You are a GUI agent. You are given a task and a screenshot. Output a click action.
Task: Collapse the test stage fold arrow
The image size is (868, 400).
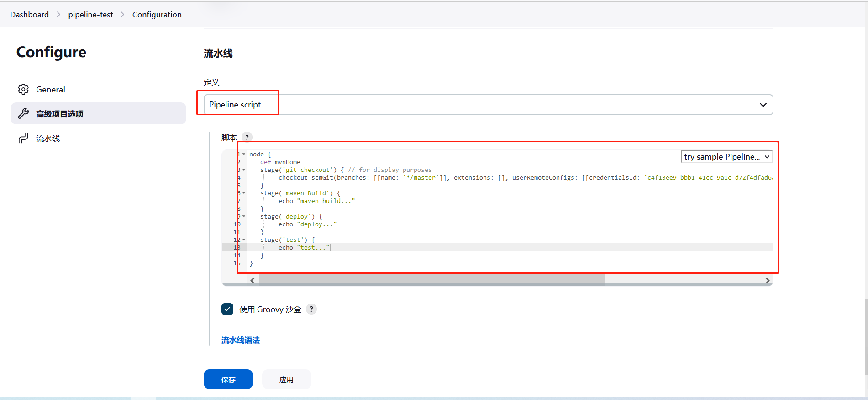click(x=244, y=240)
